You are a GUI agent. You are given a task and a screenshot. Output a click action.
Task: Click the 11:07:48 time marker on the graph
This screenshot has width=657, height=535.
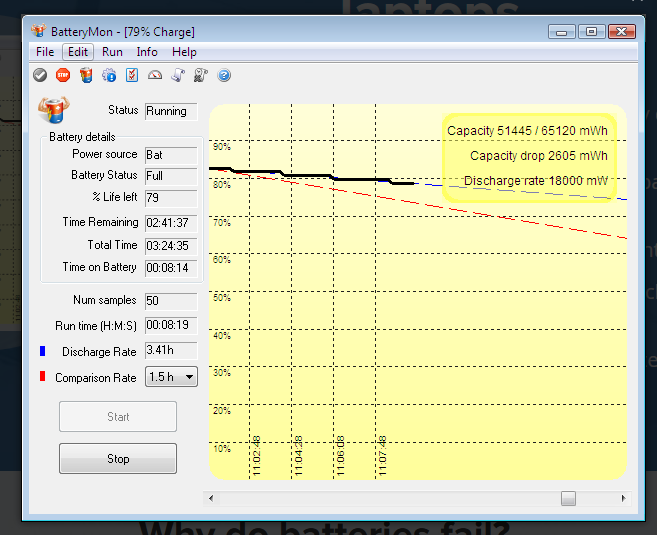pos(382,455)
